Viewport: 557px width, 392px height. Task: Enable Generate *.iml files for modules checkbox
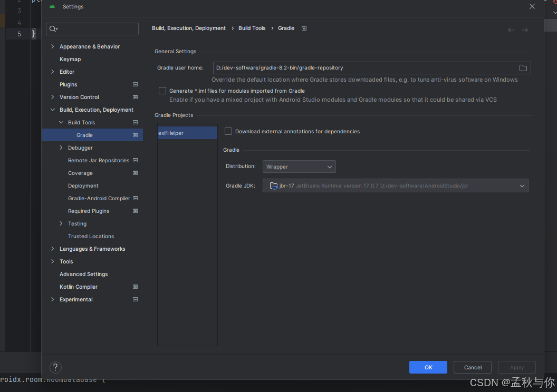tap(162, 91)
